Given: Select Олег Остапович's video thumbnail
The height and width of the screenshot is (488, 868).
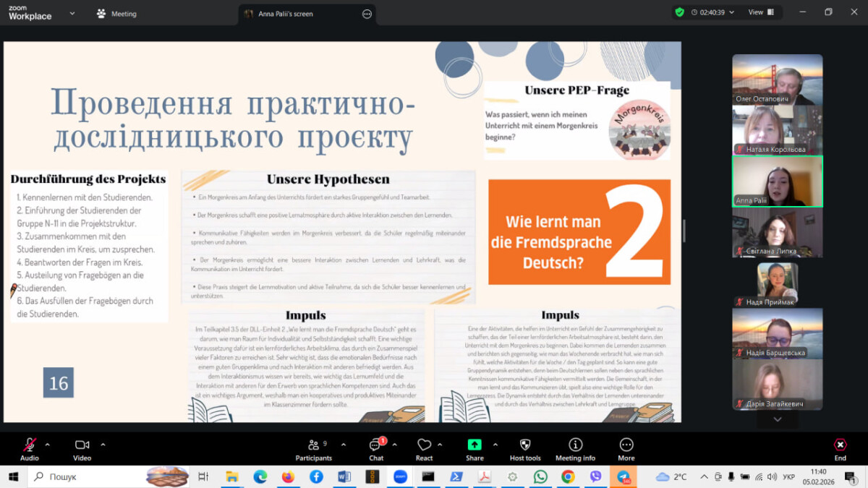Looking at the screenshot, I should [777, 80].
